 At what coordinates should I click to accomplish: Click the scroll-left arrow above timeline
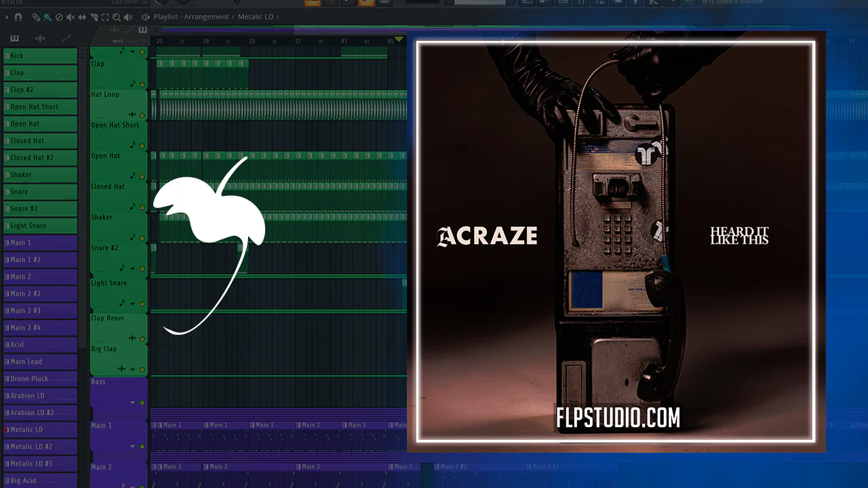tap(155, 30)
